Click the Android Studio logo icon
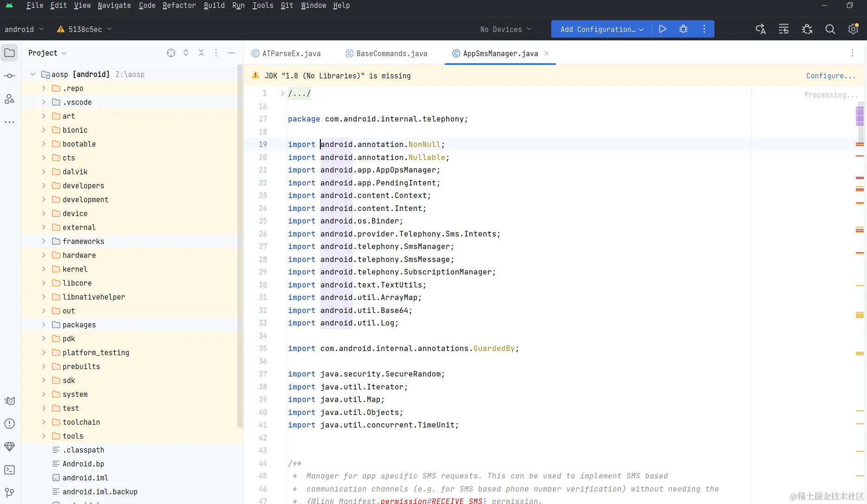The width and height of the screenshot is (867, 504). coord(9,6)
